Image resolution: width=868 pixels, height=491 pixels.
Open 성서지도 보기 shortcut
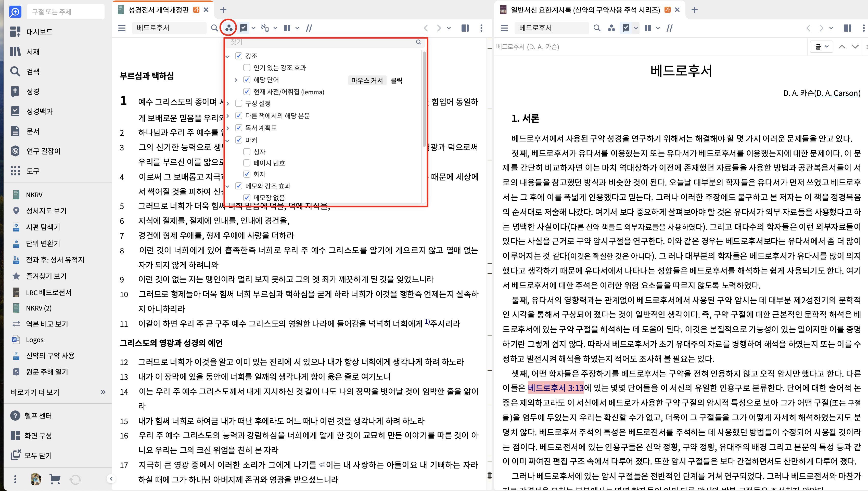pyautogui.click(x=40, y=211)
